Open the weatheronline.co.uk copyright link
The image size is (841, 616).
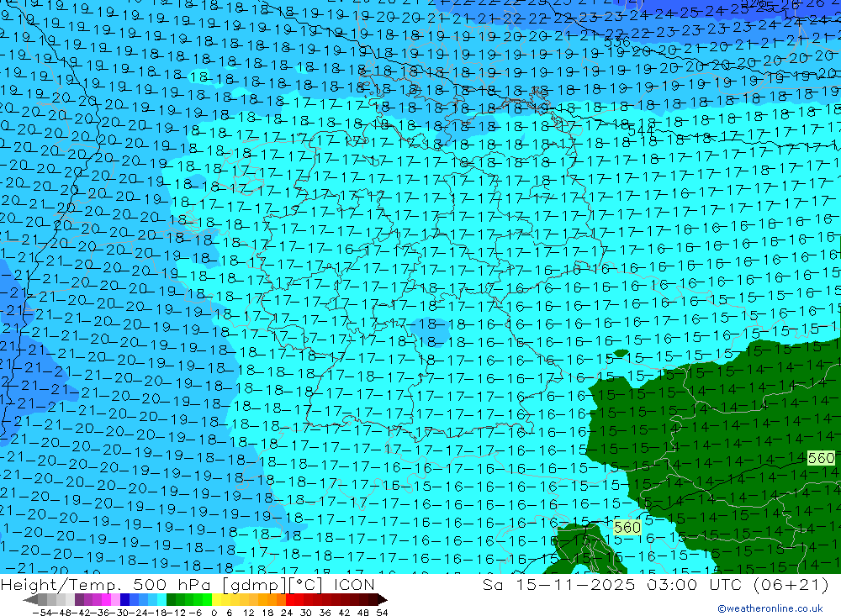click(770, 608)
